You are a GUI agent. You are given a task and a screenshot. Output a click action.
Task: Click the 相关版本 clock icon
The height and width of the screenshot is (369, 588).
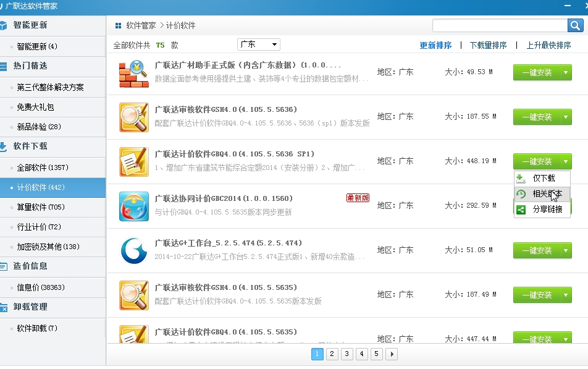click(521, 194)
